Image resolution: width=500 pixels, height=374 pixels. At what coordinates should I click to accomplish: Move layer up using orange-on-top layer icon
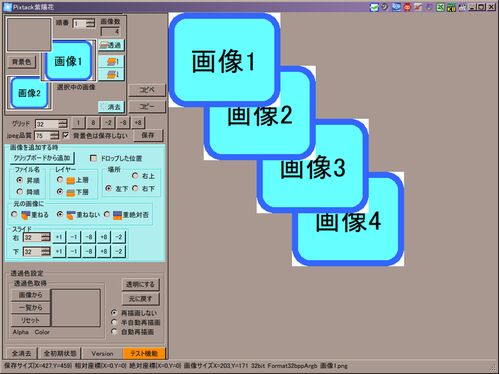[111, 61]
